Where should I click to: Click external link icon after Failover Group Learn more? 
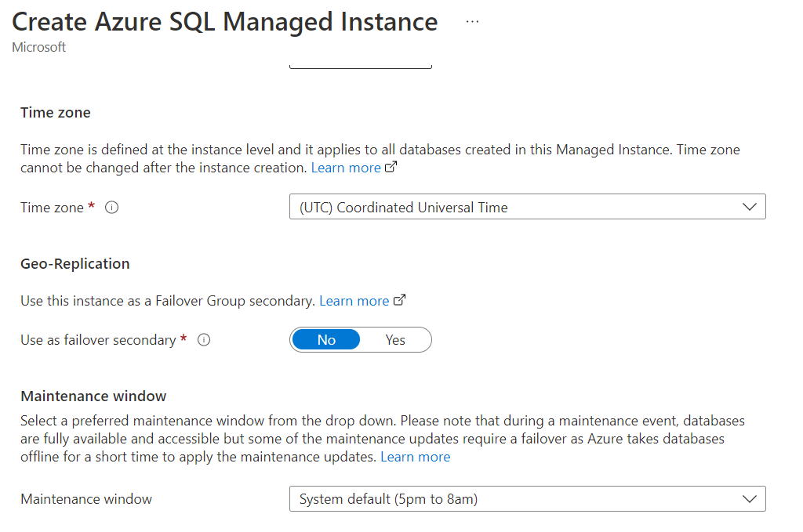[400, 300]
